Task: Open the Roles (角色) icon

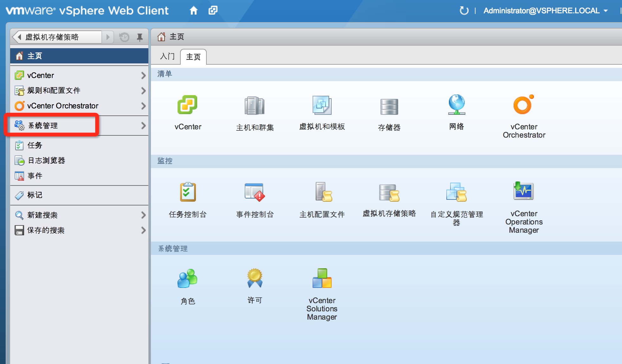Action: (187, 278)
